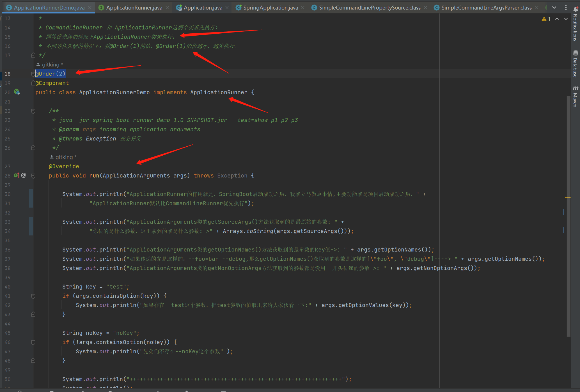Click the "test" string literal
580x392 pixels.
point(116,287)
